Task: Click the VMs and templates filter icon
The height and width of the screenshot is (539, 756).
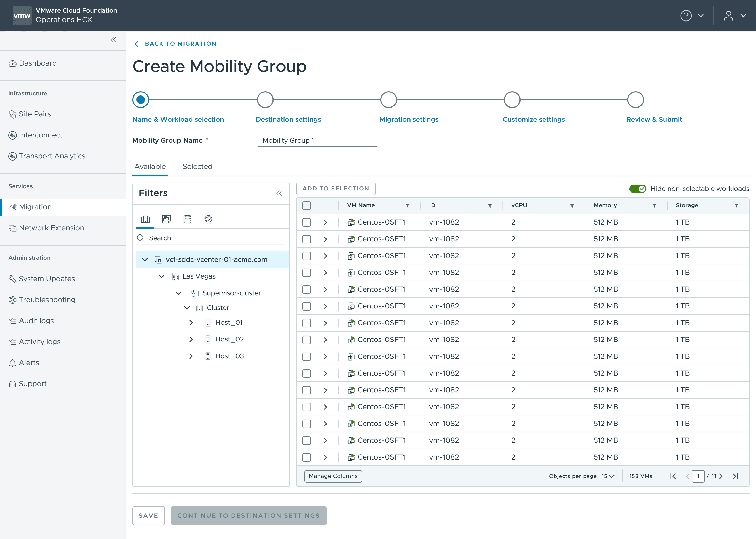Action: 166,219
